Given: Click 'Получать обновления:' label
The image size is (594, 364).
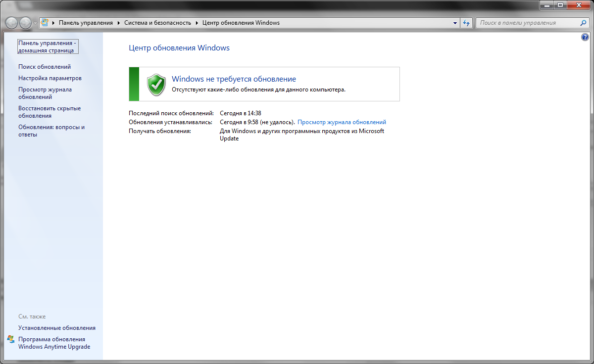Looking at the screenshot, I should (160, 131).
